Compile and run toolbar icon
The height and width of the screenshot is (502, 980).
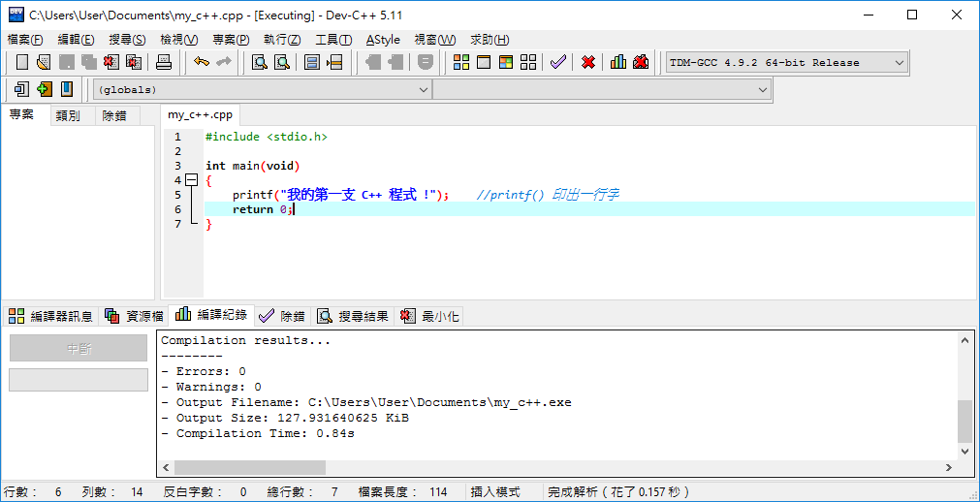(506, 63)
